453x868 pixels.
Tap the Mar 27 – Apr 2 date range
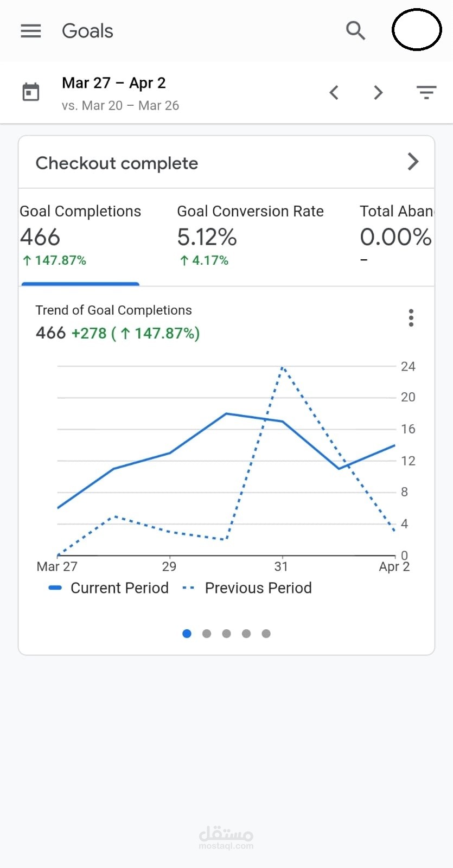[x=114, y=83]
